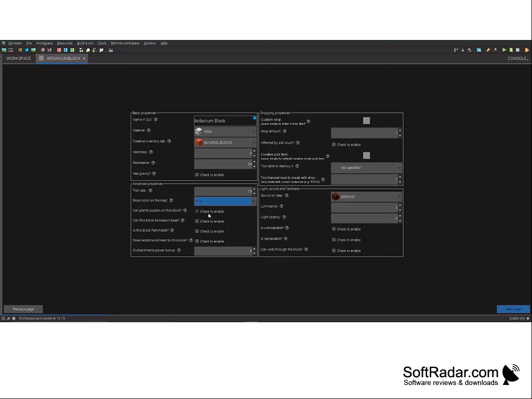This screenshot has width=532, height=399.
Task: Check Can this block be beacon base
Action: tap(197, 221)
